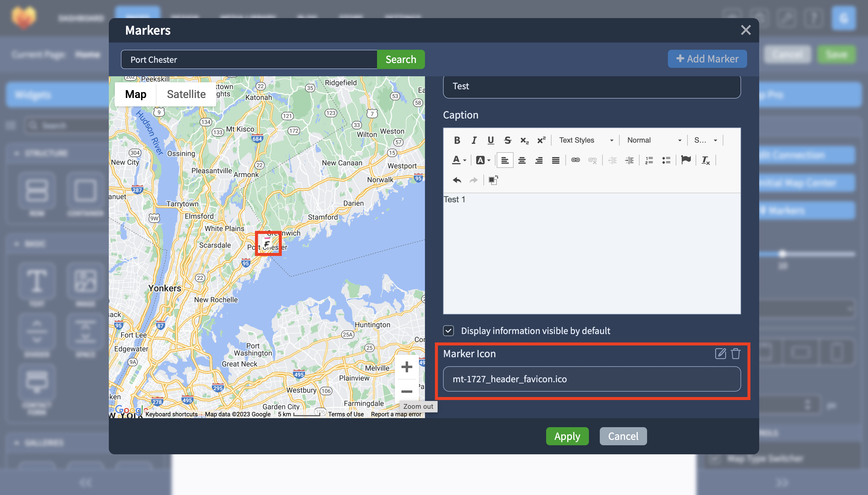Justify caption text
This screenshot has height=495, width=868.
click(556, 160)
